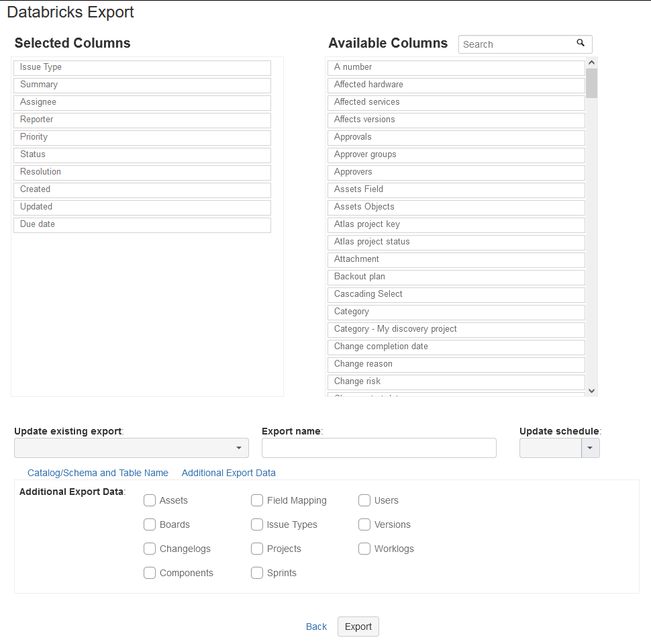Pick Assets Objects available column
Image resolution: width=651 pixels, height=644 pixels.
(x=456, y=208)
